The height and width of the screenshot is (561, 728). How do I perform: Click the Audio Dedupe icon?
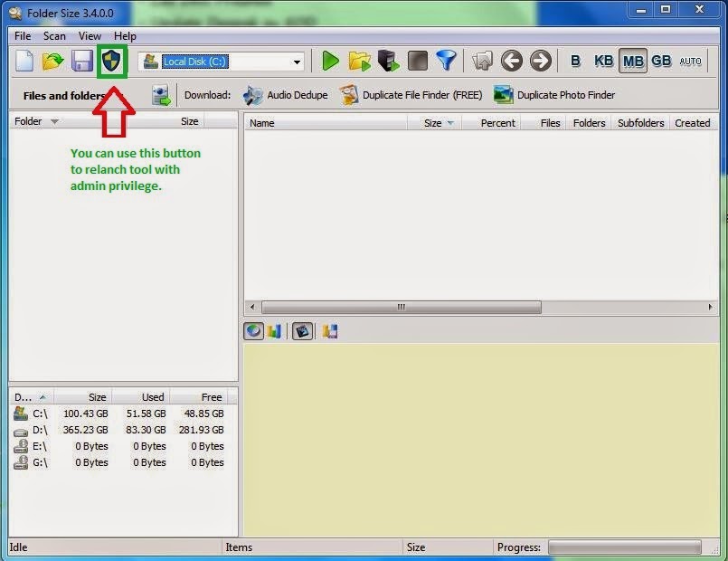(252, 95)
